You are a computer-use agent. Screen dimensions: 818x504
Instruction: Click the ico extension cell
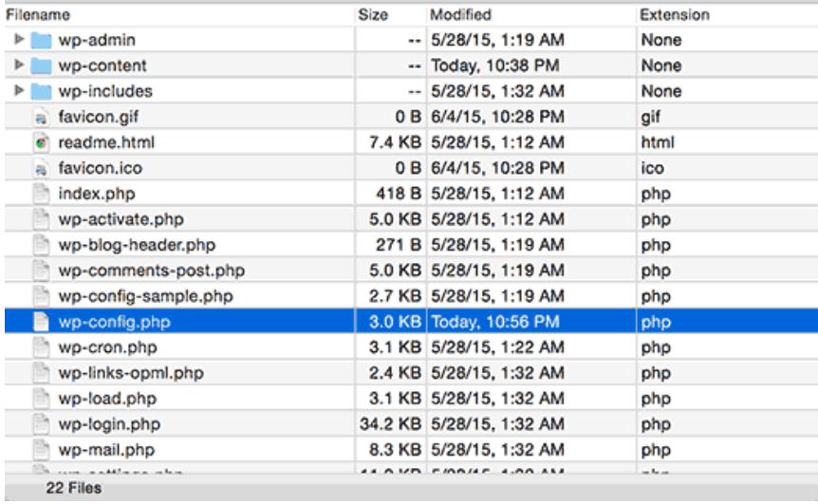[652, 168]
